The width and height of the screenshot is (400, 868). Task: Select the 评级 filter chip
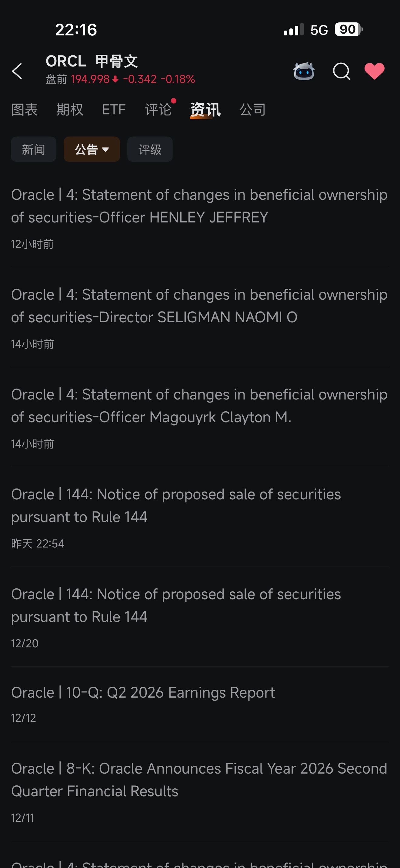coord(150,149)
